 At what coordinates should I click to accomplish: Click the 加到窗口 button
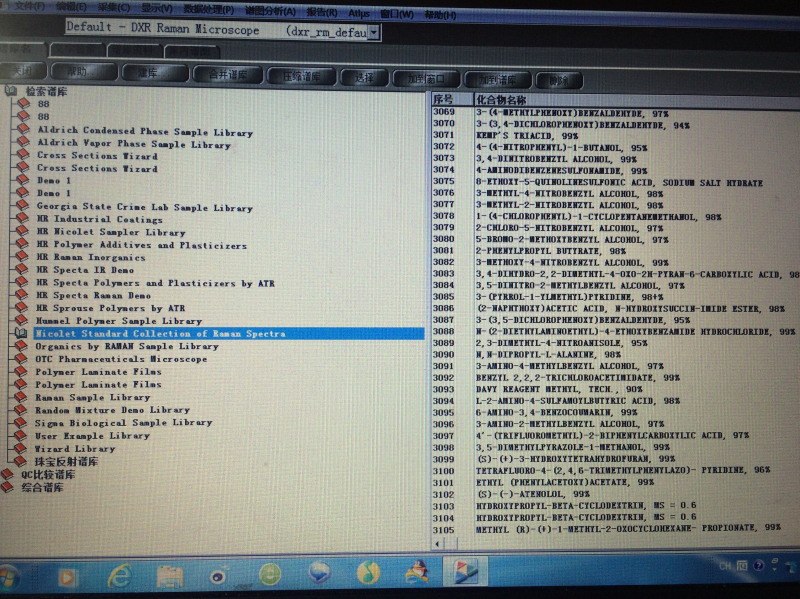pos(426,79)
